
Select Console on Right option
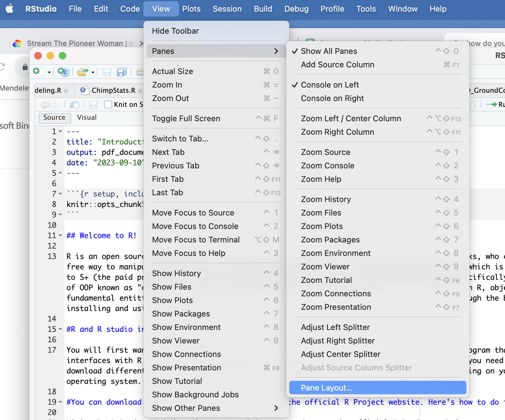(x=332, y=98)
